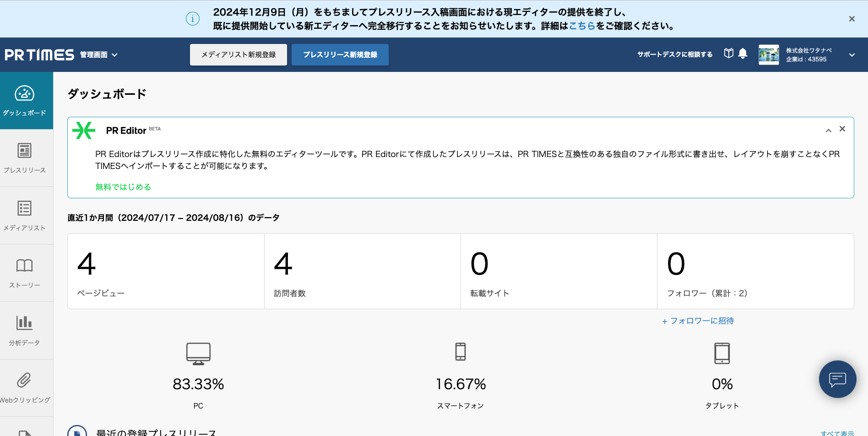Screen dimensions: 868x436
Task: Click the メディアリスト新規登録 button
Action: 238,54
